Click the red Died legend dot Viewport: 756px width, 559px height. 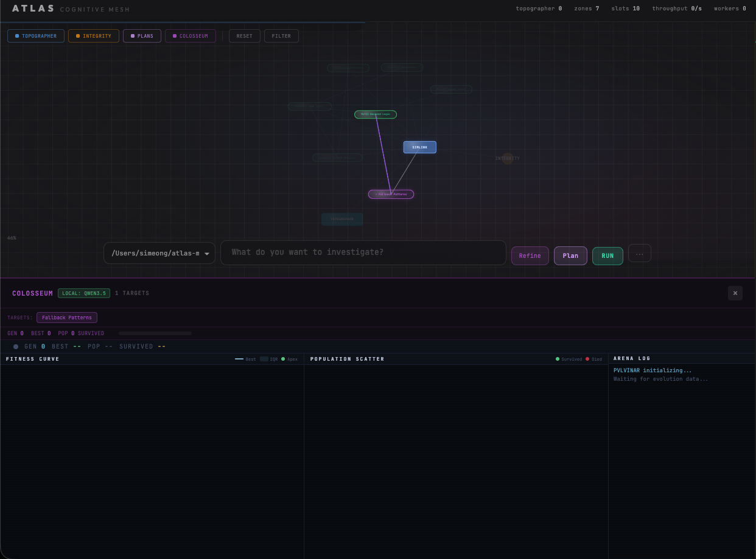[x=587, y=359]
